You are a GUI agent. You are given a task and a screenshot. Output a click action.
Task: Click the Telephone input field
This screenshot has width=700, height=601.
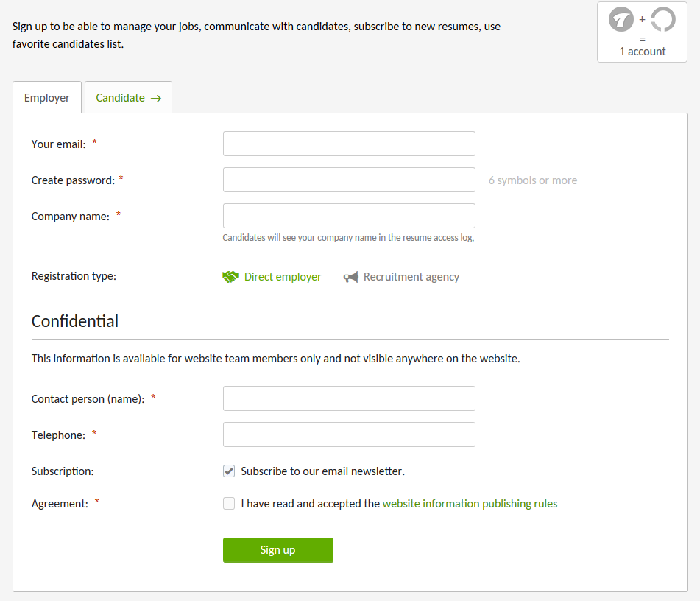[x=349, y=435]
